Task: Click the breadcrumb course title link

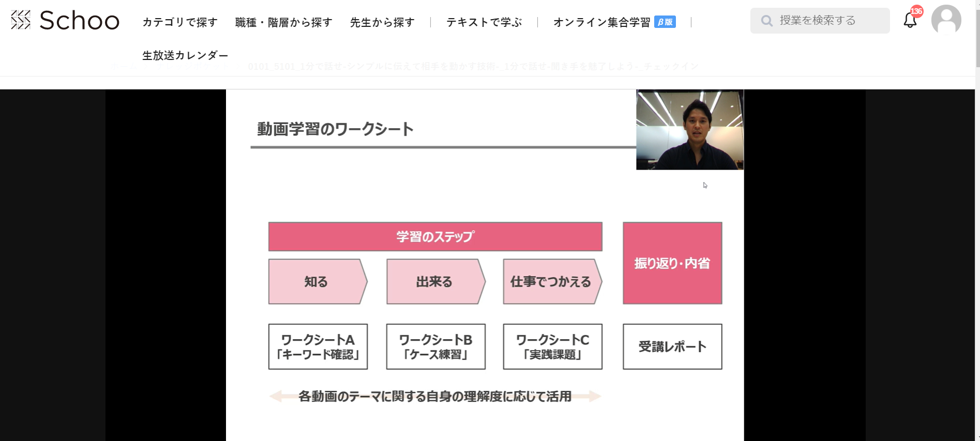Action: coord(473,66)
